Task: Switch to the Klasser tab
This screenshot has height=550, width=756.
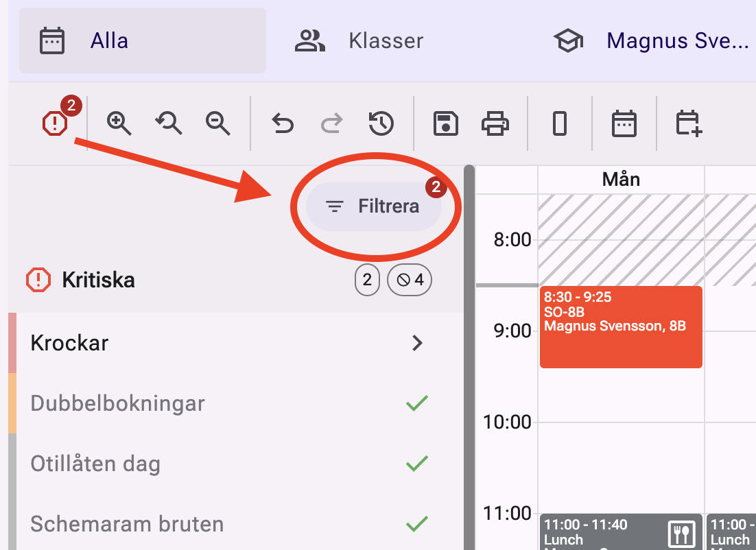Action: click(x=364, y=40)
